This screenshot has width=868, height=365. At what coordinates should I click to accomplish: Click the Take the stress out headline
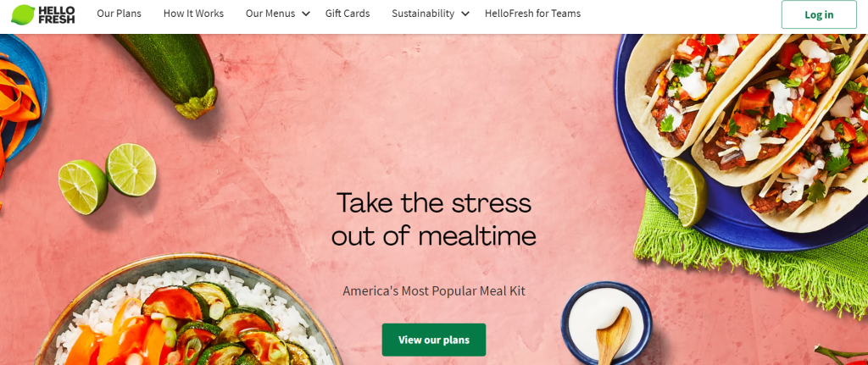pos(434,218)
